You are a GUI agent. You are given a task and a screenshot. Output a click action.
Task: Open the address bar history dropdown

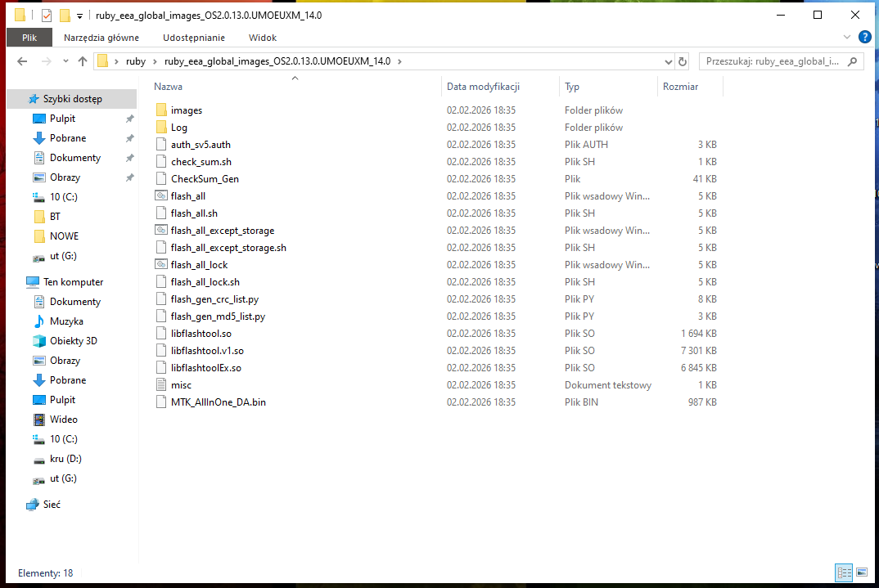pos(668,61)
